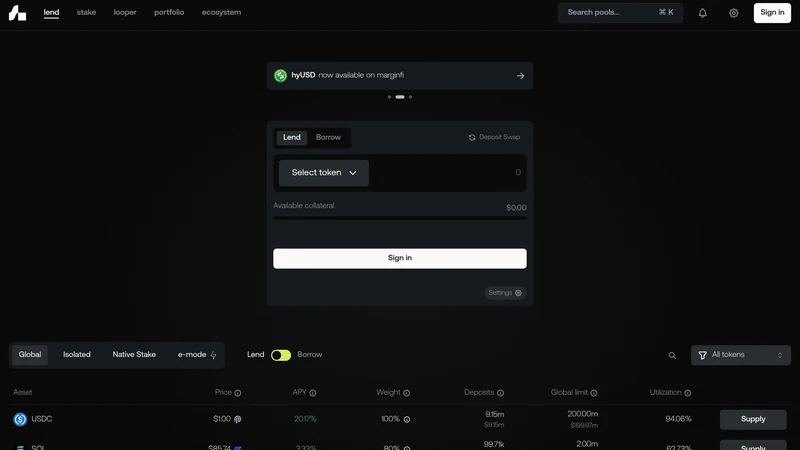Switch to the Native Stake tab
The height and width of the screenshot is (450, 800).
(x=134, y=355)
